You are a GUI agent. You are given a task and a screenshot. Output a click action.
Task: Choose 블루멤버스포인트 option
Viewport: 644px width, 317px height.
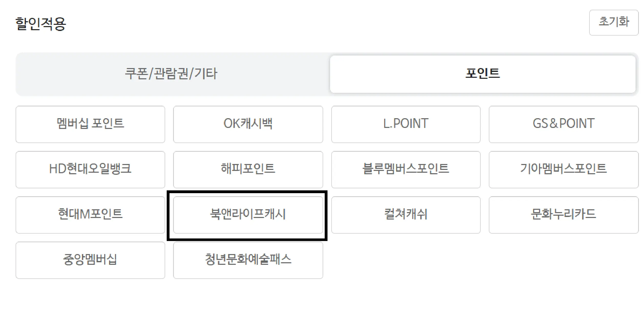tap(406, 170)
